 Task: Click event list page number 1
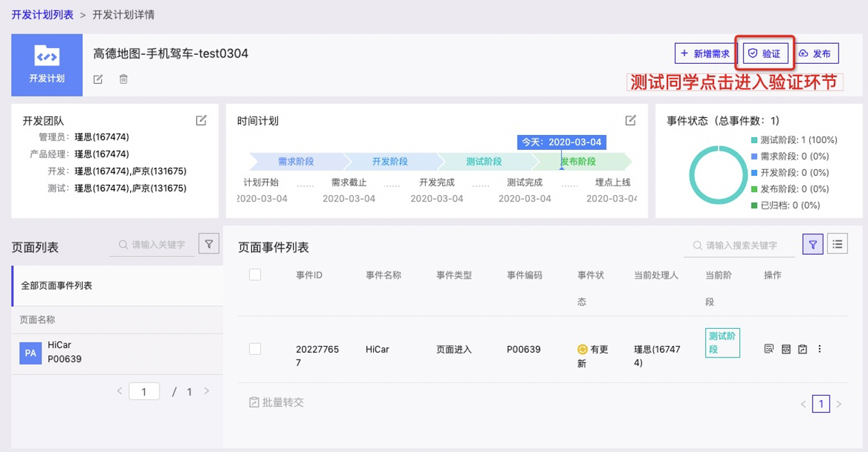coord(821,403)
